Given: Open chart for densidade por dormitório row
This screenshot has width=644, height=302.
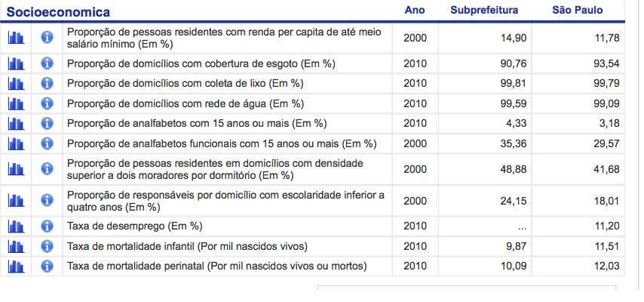Looking at the screenshot, I should [x=16, y=169].
